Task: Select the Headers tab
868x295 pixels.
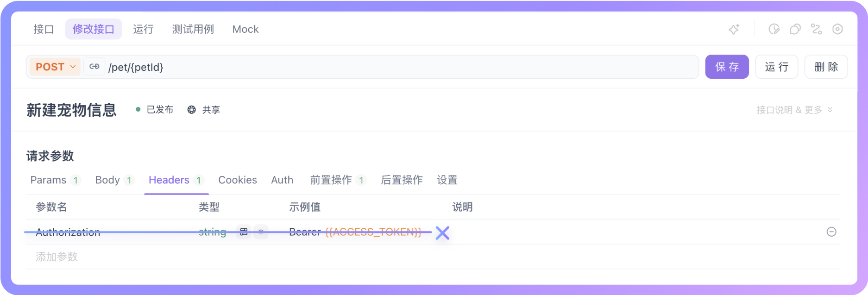Action: [x=176, y=180]
